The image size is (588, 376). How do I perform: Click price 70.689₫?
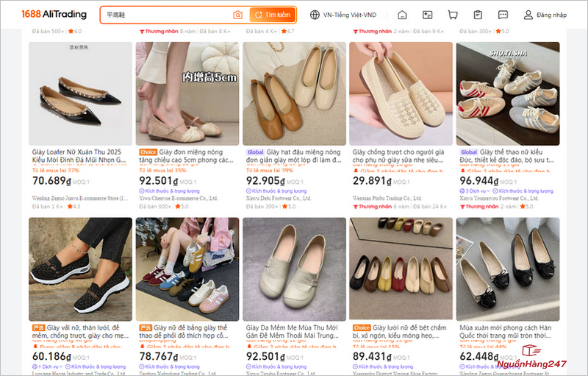51,181
